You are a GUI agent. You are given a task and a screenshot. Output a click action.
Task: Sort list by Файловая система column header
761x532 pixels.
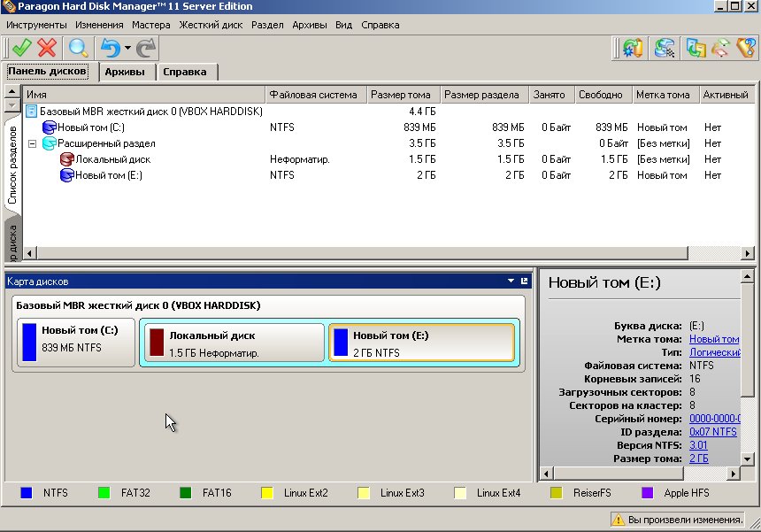coord(312,95)
